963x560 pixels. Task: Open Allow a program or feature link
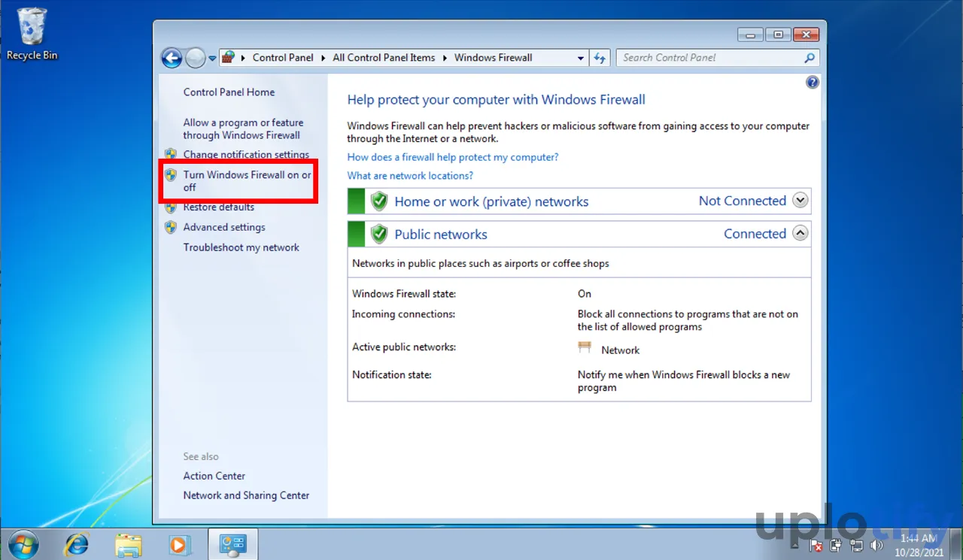243,129
